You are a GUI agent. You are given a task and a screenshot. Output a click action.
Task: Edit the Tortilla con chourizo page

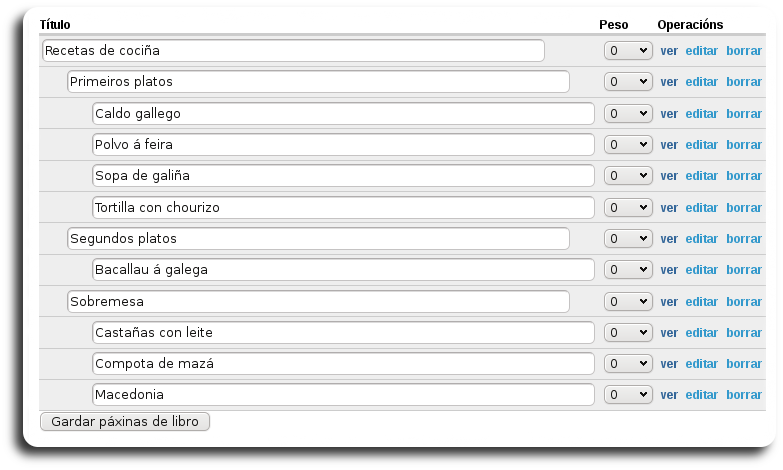[x=701, y=208]
